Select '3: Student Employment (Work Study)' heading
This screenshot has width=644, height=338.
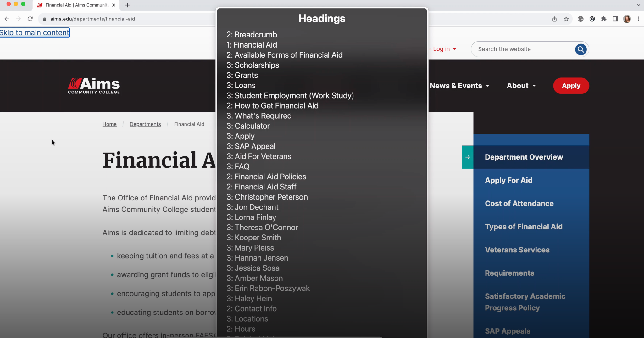[x=290, y=95]
